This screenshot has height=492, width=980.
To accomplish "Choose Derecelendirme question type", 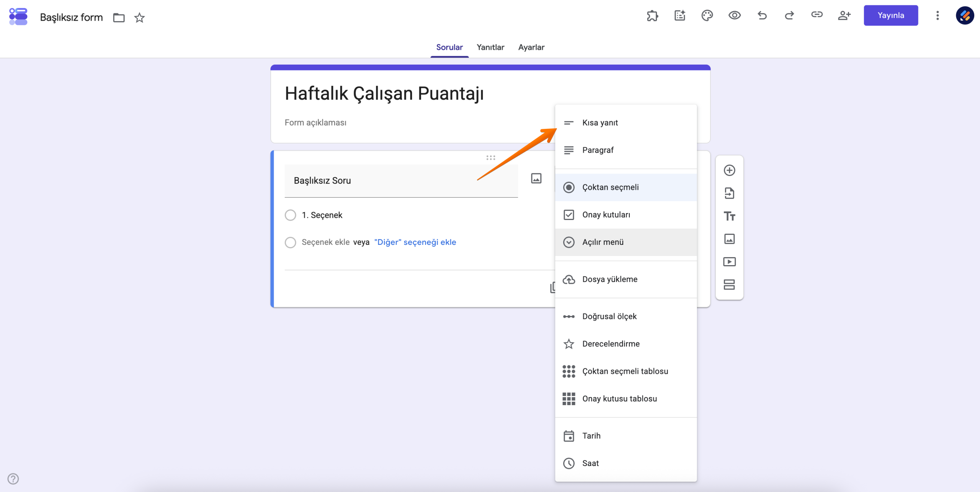I will [x=626, y=344].
